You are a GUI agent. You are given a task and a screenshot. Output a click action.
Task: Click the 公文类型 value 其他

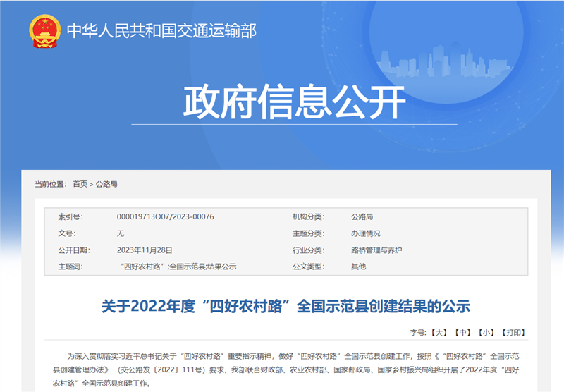tap(358, 267)
